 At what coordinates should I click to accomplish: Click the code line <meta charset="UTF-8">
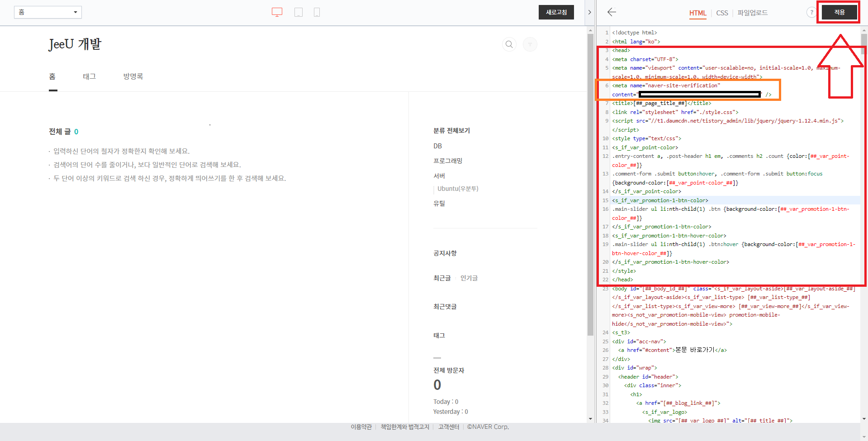coord(645,59)
